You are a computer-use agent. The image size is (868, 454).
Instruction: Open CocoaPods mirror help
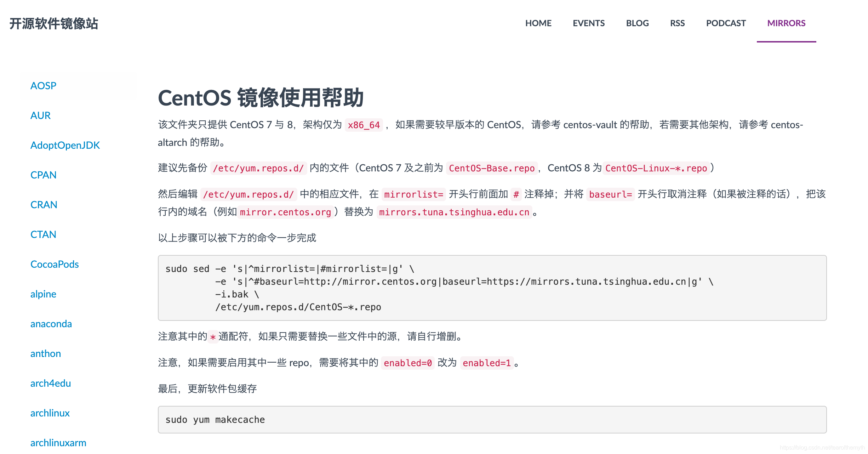click(x=55, y=264)
